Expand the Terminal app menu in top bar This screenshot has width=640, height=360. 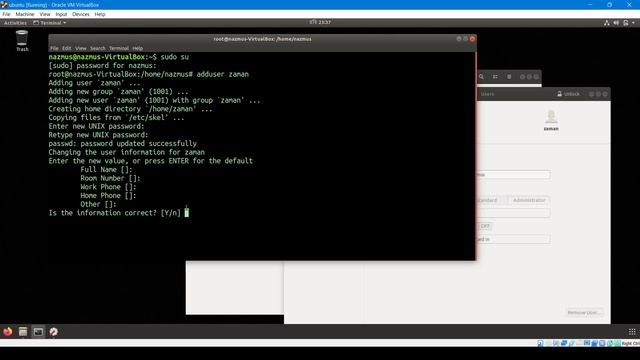pyautogui.click(x=49, y=23)
